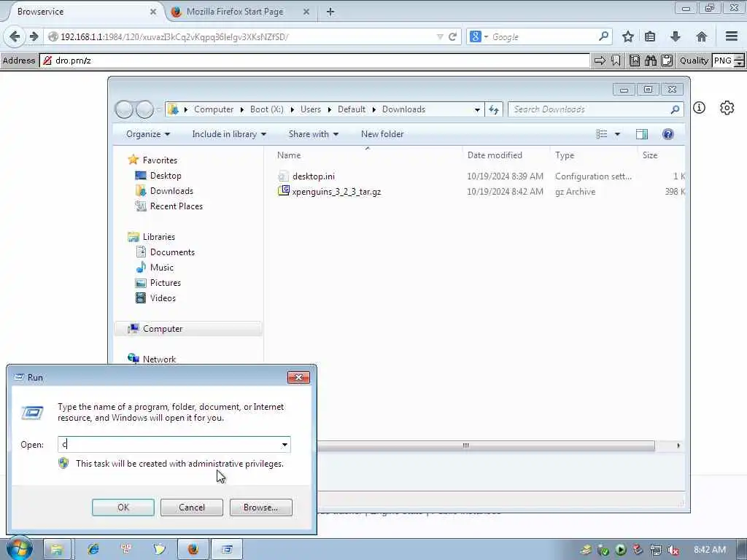Open the Browservice bookmarks page icon

pyautogui.click(x=635, y=61)
